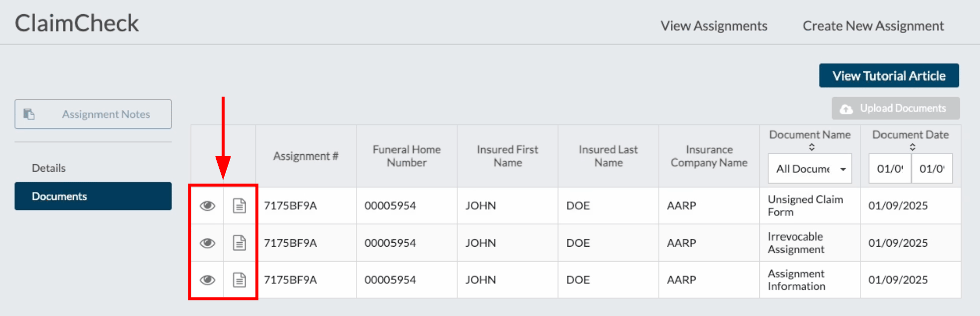The height and width of the screenshot is (316, 980).
Task: Open the document file icon for Unsigned Claim Form
Action: pyautogui.click(x=240, y=206)
